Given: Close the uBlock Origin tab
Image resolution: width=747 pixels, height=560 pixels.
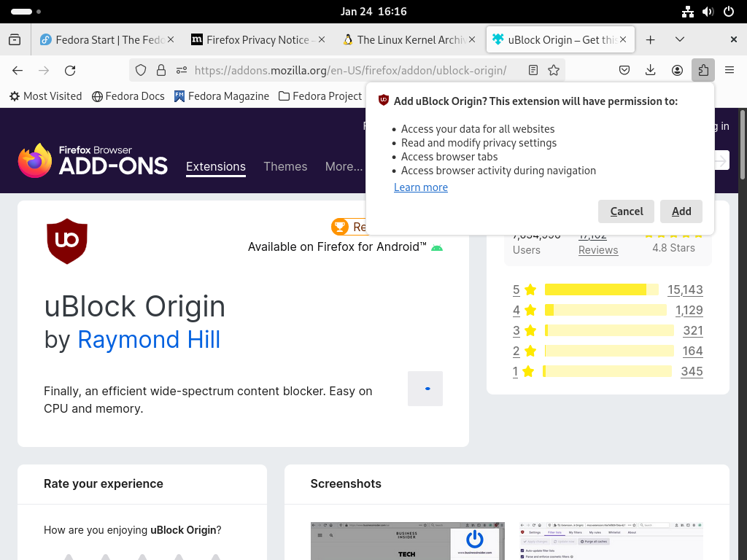Looking at the screenshot, I should (623, 39).
